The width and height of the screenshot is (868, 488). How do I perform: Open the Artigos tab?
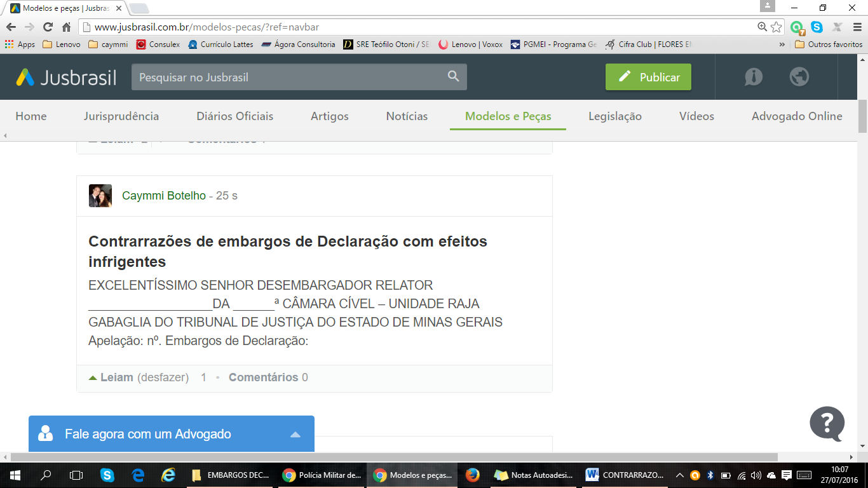pyautogui.click(x=330, y=116)
